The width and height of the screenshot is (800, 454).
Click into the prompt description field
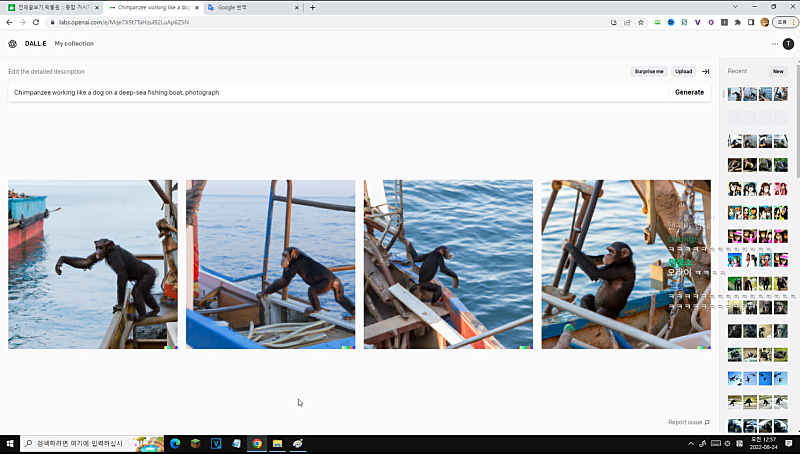click(338, 92)
